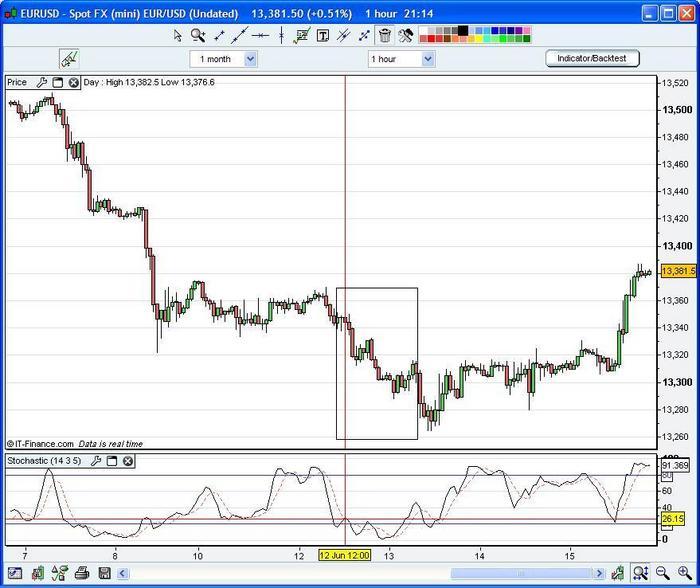
Task: Choose the text annotation tool
Action: (323, 35)
